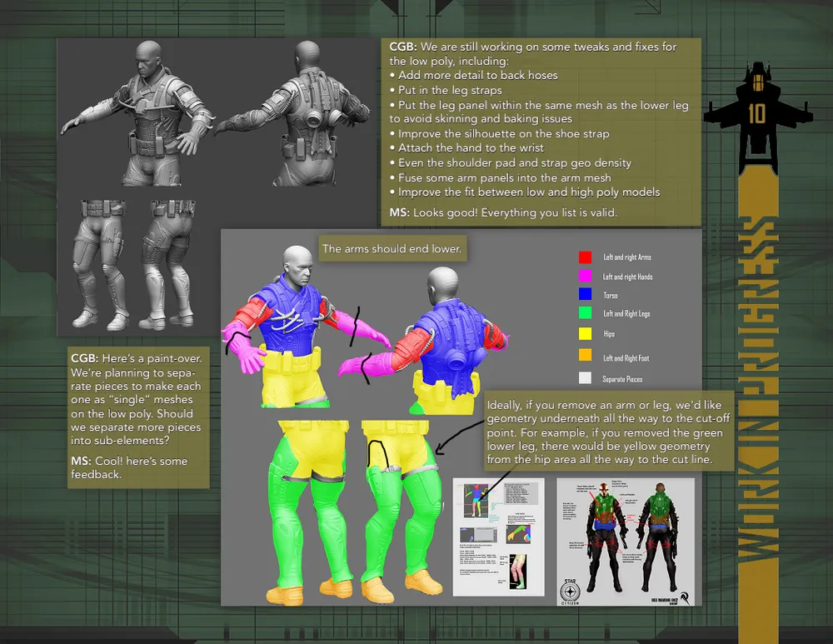This screenshot has width=833, height=644.
Task: Click the red Left and right Arms swatch
Action: pyautogui.click(x=585, y=257)
